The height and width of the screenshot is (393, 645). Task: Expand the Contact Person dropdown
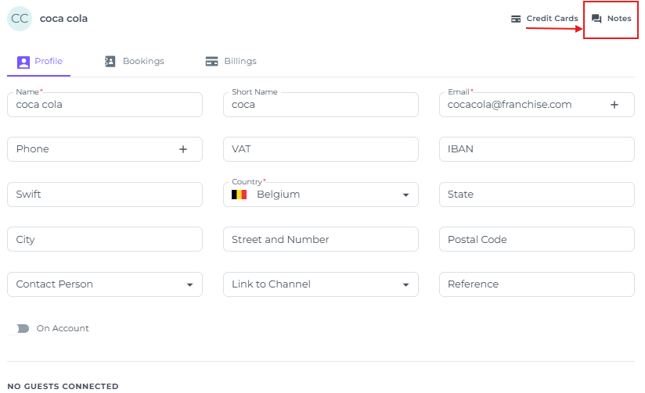(x=190, y=284)
